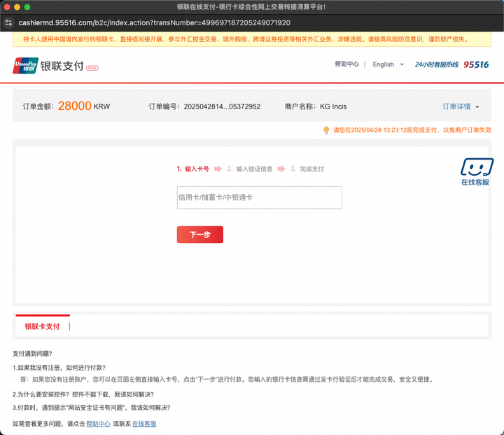Click the 下一步 next step button
The width and height of the screenshot is (504, 435).
200,235
